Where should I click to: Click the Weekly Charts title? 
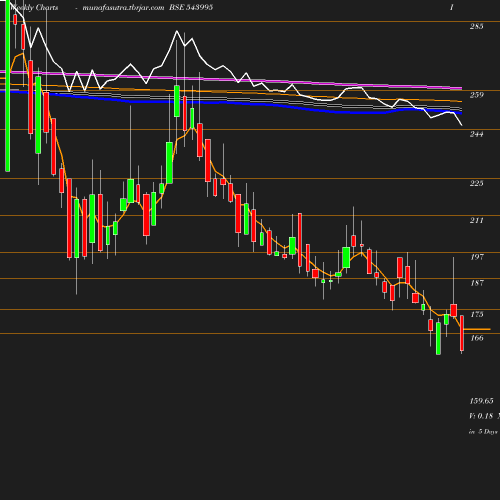tap(34, 7)
